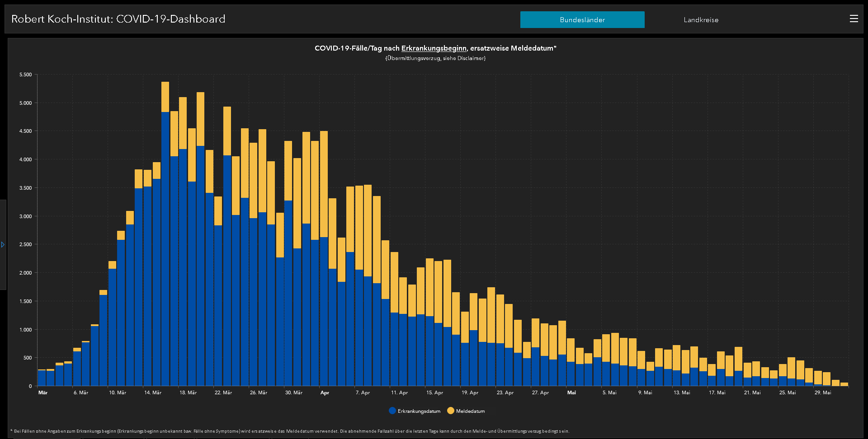The image size is (868, 439).
Task: Click the Übermittlungsverzug disclaimer subtitle
Action: tap(435, 58)
